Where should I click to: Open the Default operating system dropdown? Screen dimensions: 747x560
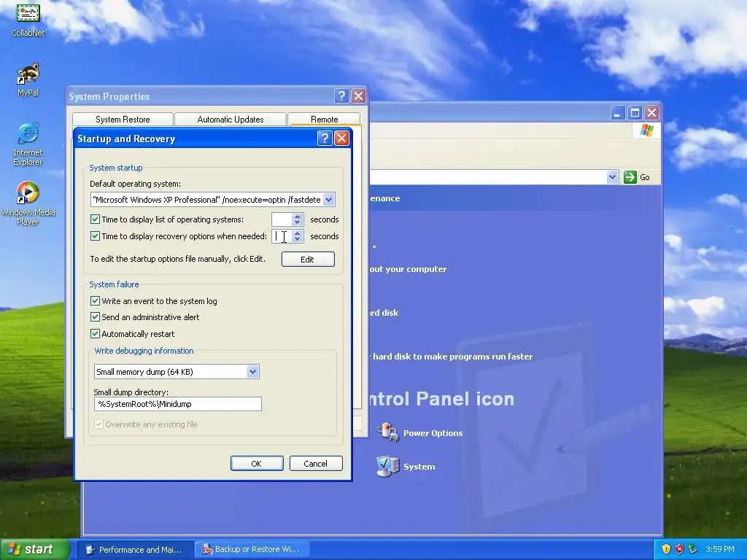pos(329,200)
